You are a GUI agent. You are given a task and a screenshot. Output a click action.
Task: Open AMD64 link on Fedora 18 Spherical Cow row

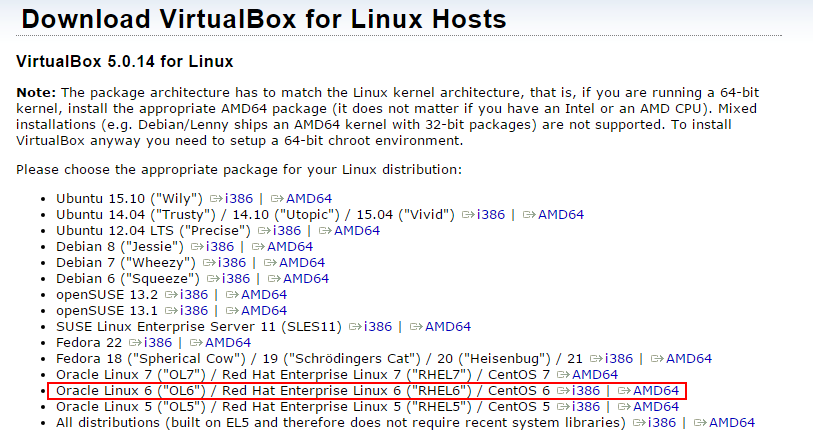690,359
